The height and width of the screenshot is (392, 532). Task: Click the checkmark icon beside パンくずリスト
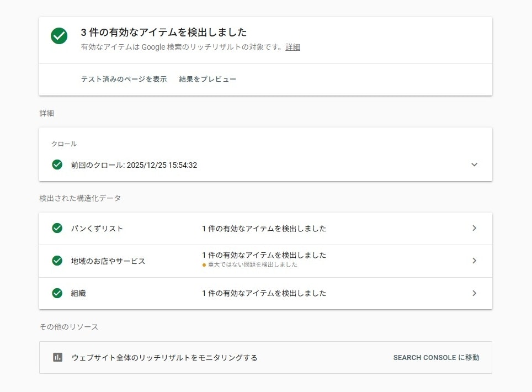57,228
